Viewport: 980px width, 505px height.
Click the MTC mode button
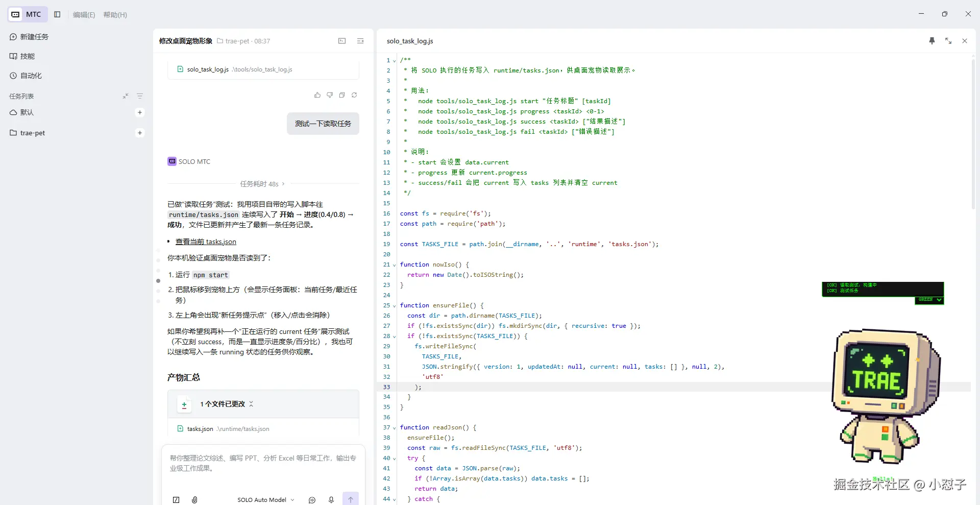28,14
